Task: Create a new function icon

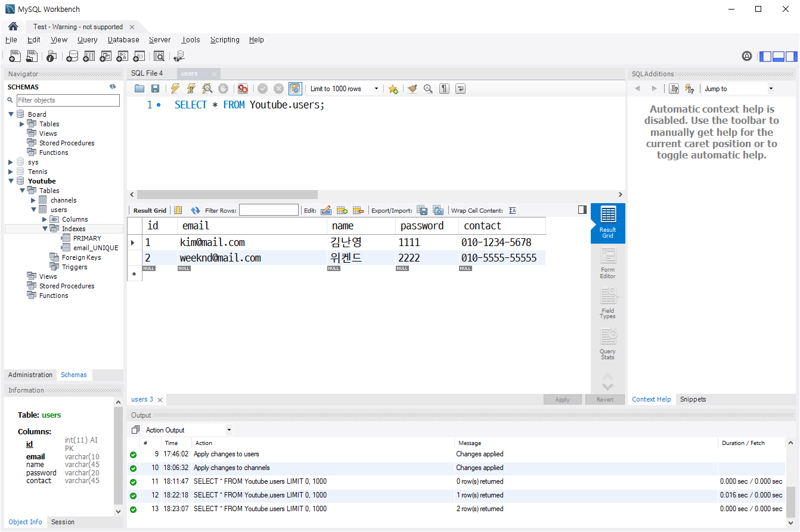Action: coord(139,56)
